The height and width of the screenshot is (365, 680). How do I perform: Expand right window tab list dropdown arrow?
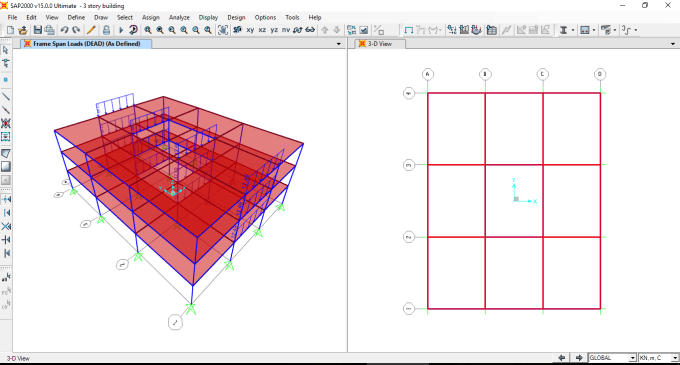673,44
